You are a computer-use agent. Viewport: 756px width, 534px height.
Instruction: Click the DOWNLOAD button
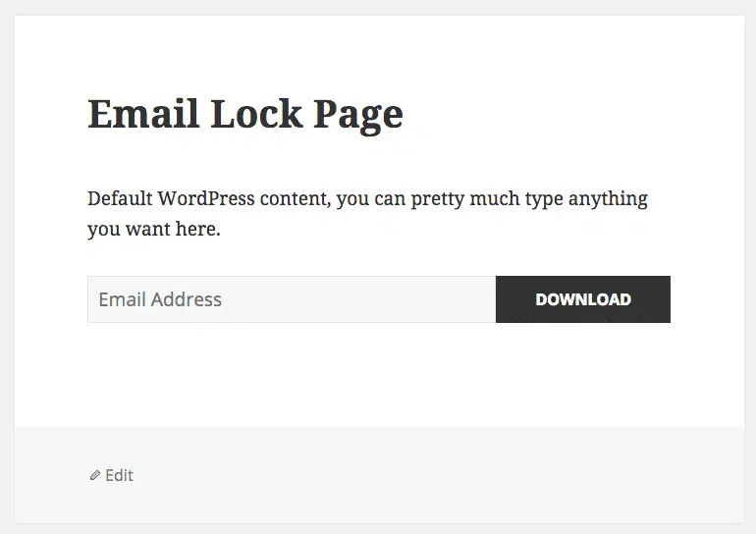pos(583,299)
